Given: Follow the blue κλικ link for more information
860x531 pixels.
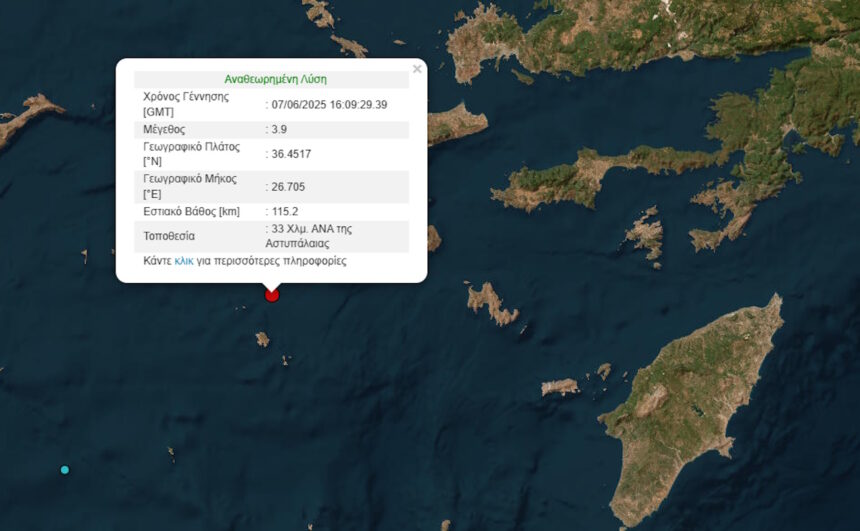Looking at the screenshot, I should (x=184, y=261).
